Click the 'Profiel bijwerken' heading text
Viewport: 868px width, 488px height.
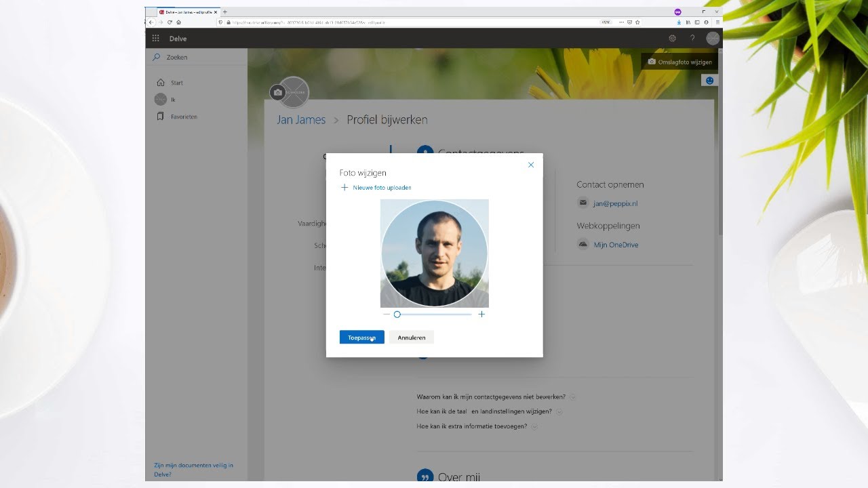click(387, 119)
